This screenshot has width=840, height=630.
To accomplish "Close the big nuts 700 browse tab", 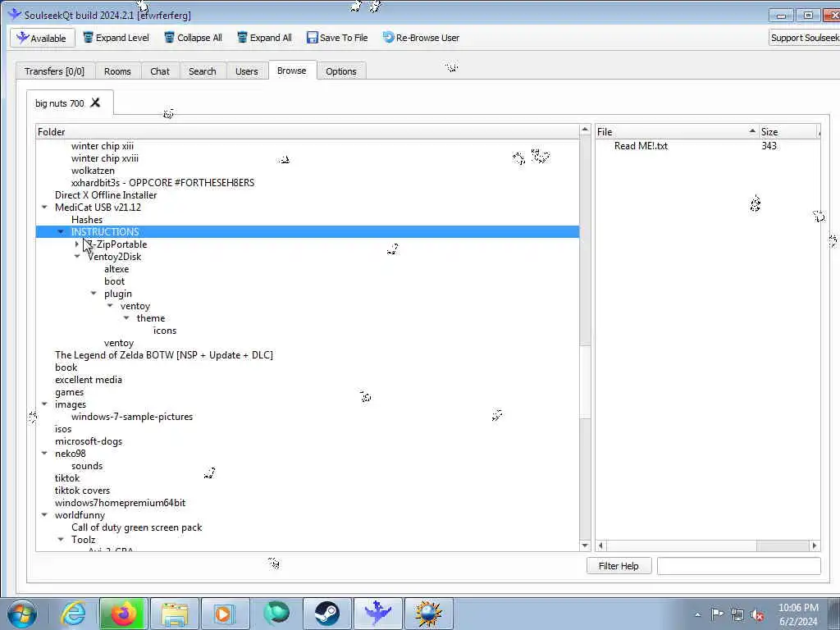I will [95, 103].
